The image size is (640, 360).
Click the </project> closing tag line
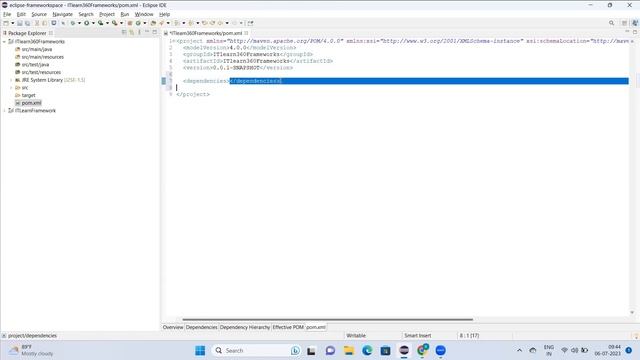click(x=193, y=94)
